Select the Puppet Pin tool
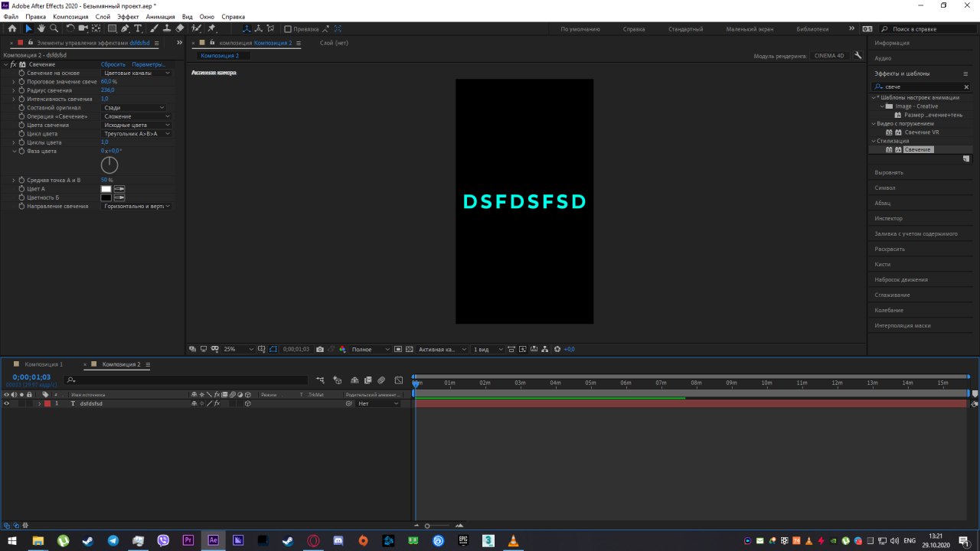 [x=211, y=28]
